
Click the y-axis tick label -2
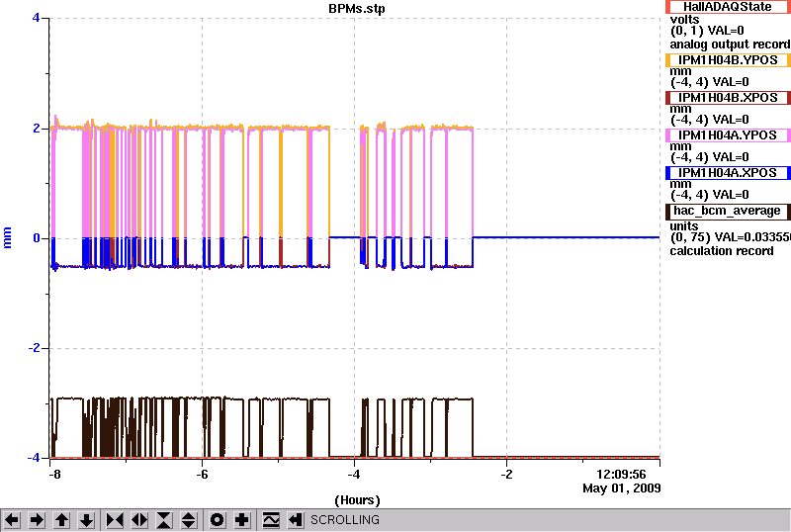click(x=34, y=348)
